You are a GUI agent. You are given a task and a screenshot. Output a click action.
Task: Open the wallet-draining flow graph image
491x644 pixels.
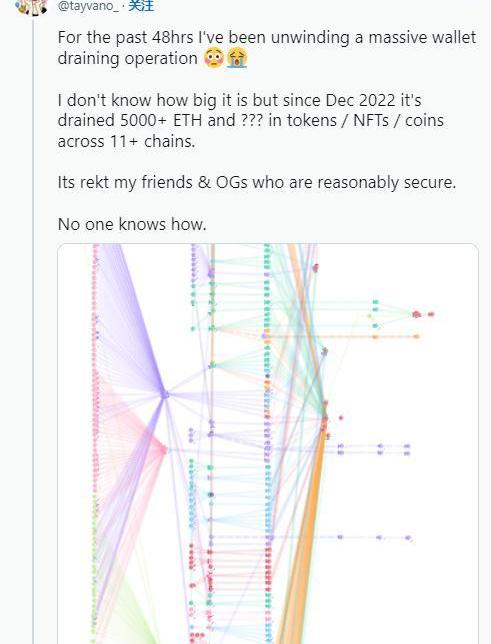pos(268,444)
